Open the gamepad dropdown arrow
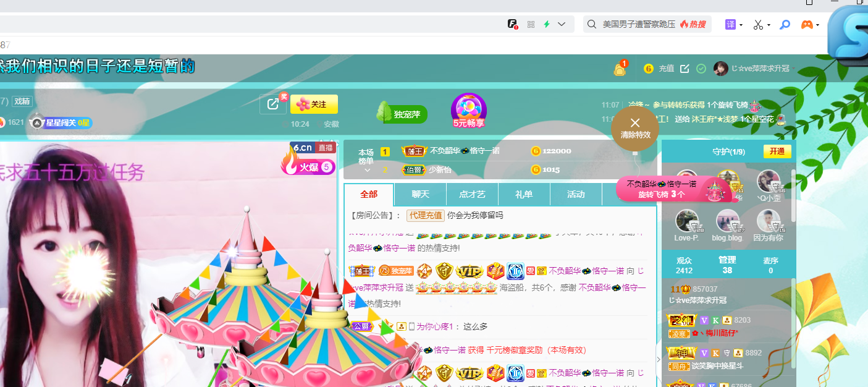Image resolution: width=868 pixels, height=387 pixels. click(817, 25)
